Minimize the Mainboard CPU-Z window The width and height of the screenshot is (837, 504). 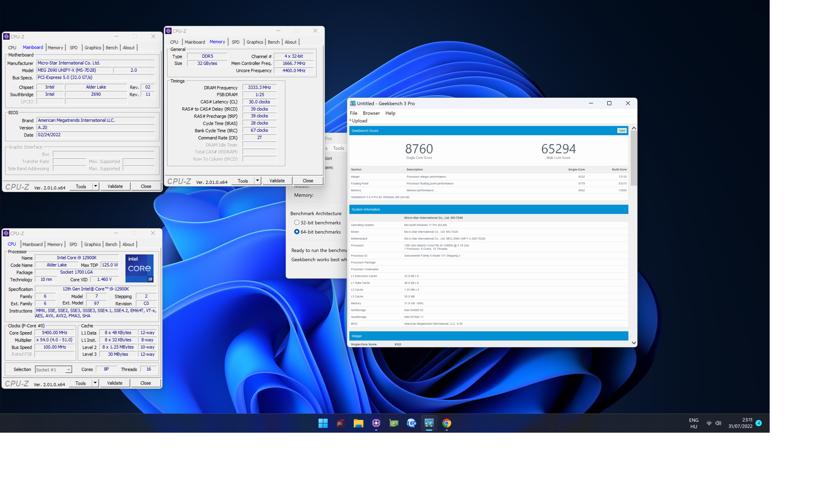point(116,36)
